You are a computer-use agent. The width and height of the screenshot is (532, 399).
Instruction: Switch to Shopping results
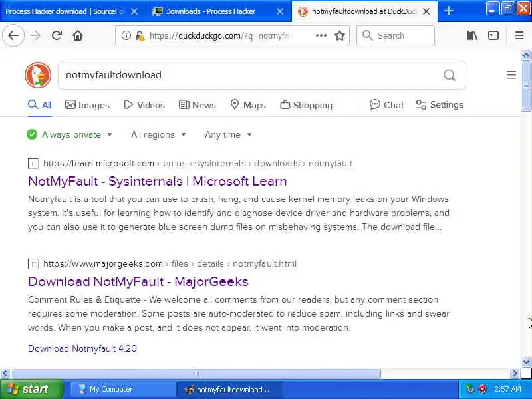(306, 105)
